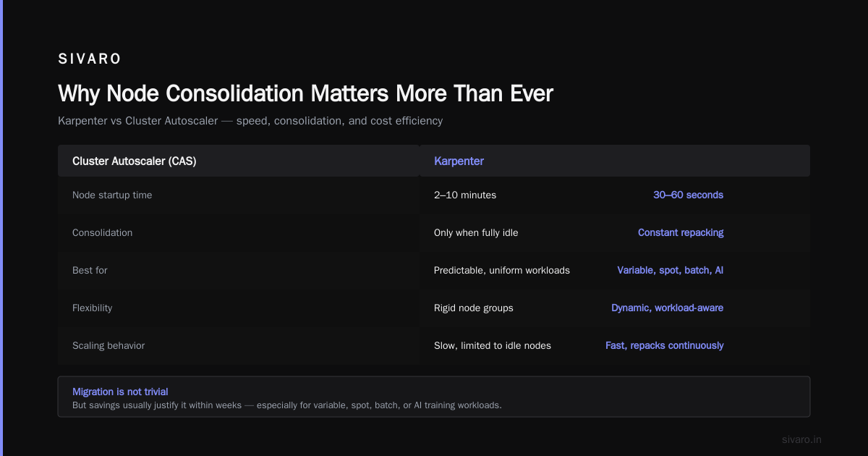Click the headline 'Why Node Consolidation Matters More Than Ever'
Viewport: 868px width, 456px height.
tap(305, 93)
